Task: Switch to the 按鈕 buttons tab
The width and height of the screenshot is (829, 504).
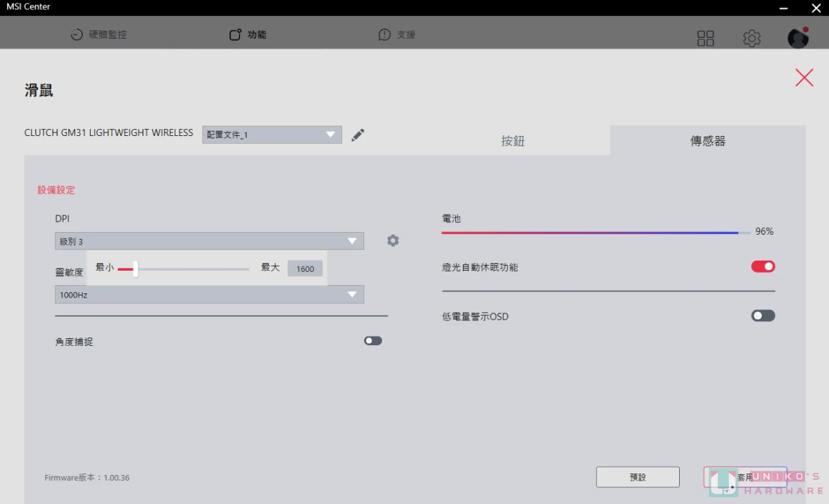Action: [x=513, y=141]
